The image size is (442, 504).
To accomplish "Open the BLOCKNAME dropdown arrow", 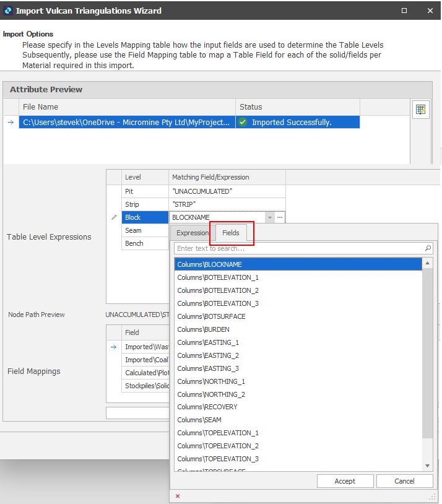I will coord(269,217).
